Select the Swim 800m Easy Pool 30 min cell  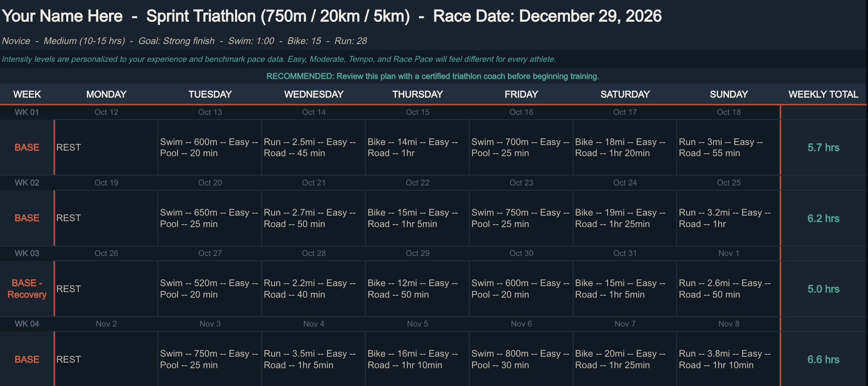(x=521, y=359)
